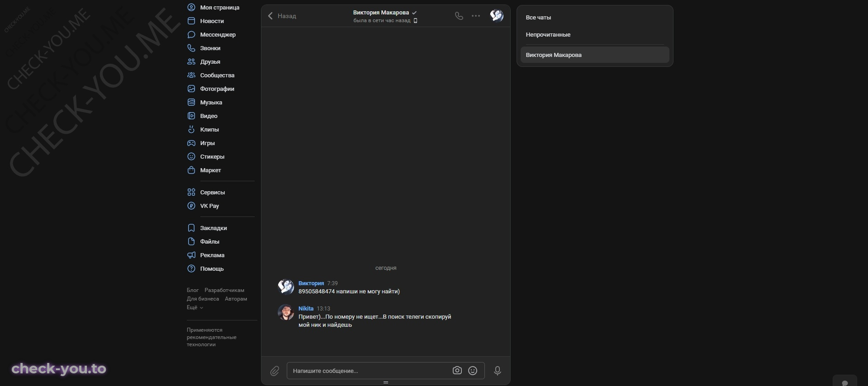The height and width of the screenshot is (386, 868).
Task: Click Nikita's avatar beside his message
Action: [286, 312]
